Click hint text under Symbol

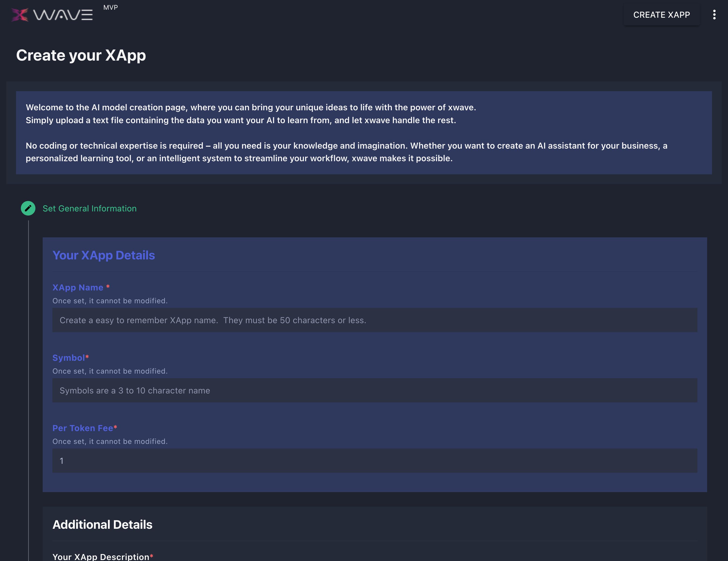click(x=110, y=371)
